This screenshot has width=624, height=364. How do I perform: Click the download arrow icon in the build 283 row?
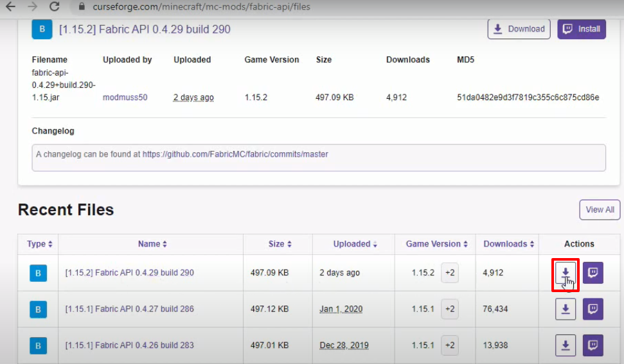[x=566, y=345]
